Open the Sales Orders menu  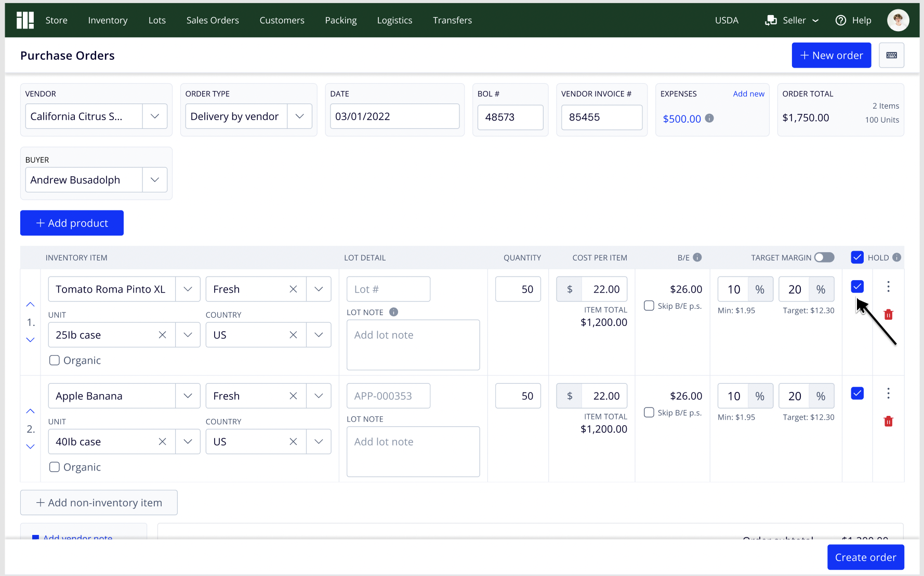click(x=213, y=20)
